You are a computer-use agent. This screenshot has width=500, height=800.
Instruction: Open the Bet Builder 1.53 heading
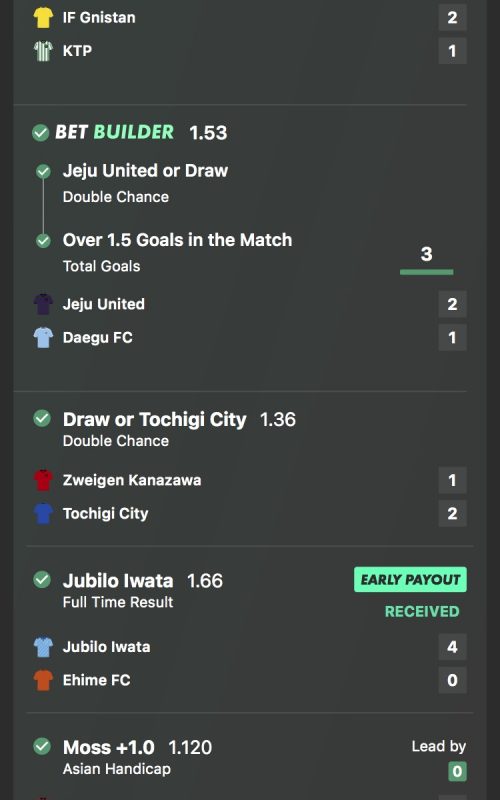coord(141,133)
